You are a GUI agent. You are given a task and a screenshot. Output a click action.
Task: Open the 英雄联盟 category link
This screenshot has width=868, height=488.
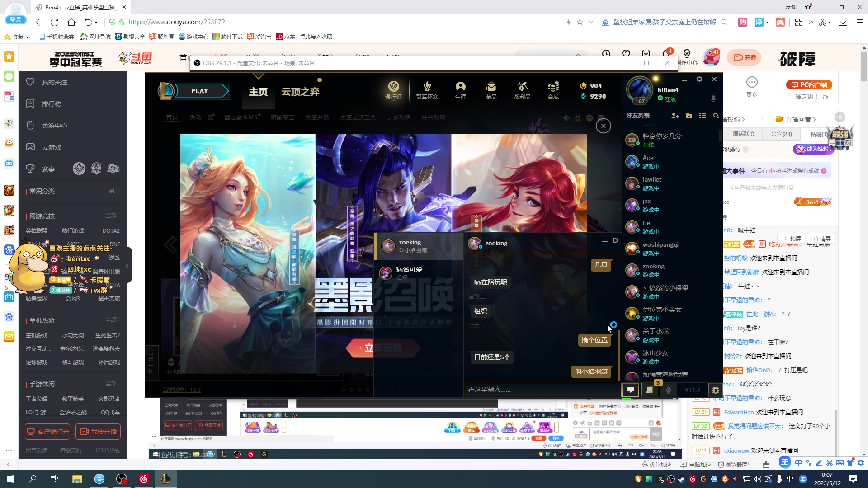[36, 231]
